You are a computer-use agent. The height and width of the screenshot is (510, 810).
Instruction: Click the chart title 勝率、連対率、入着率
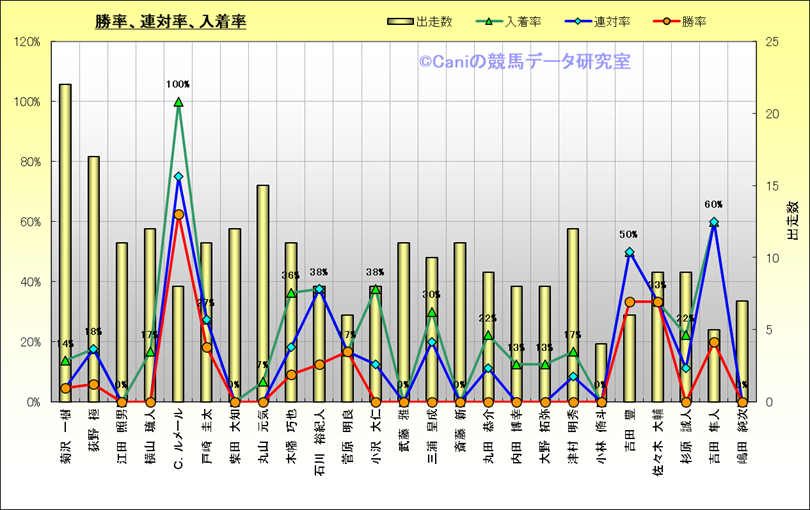[170, 21]
